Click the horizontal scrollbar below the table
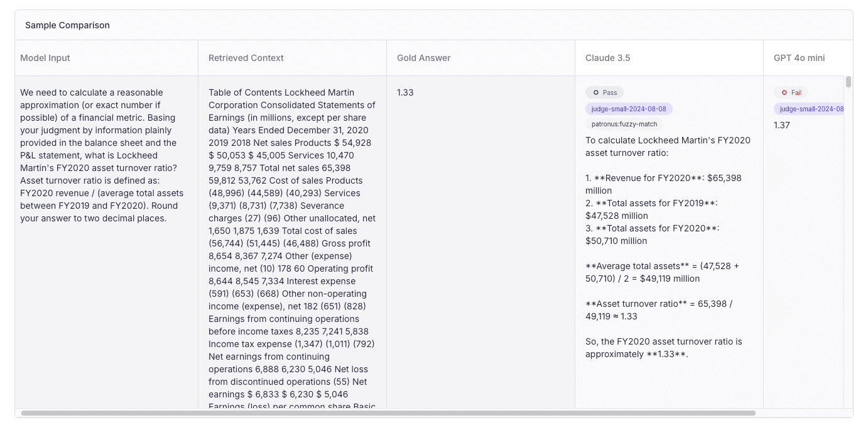Image resolution: width=868 pixels, height=437 pixels. point(388,413)
